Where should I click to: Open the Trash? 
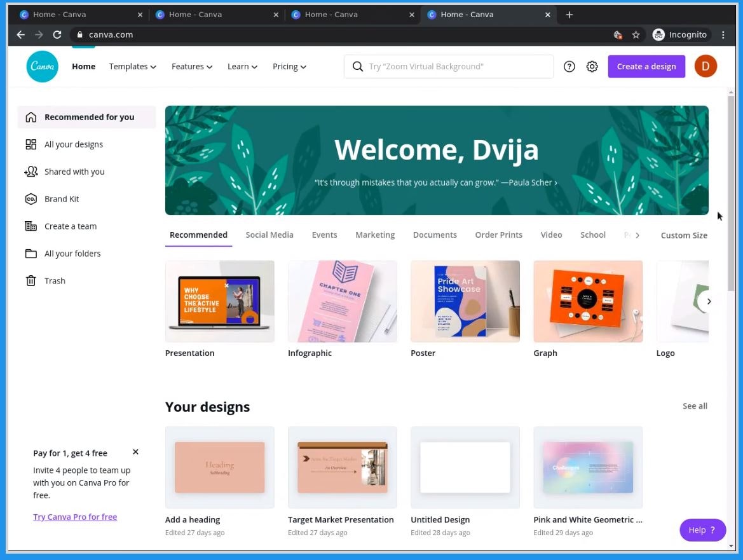tap(31, 280)
